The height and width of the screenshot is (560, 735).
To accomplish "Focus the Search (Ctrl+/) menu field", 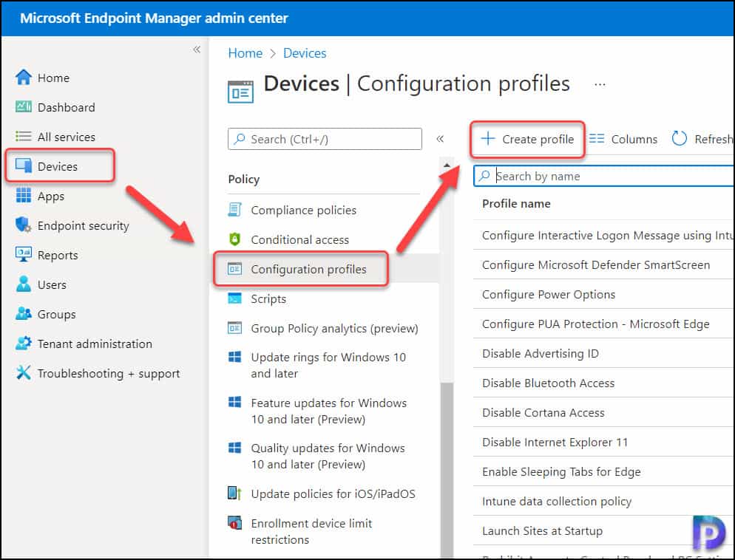I will [x=325, y=139].
